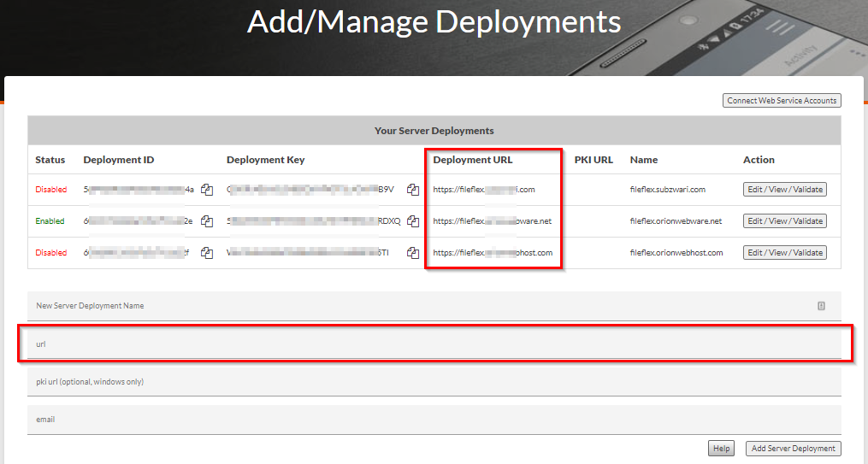Copy Deployment Key ending in RDXQ
The height and width of the screenshot is (464, 868).
(x=413, y=221)
